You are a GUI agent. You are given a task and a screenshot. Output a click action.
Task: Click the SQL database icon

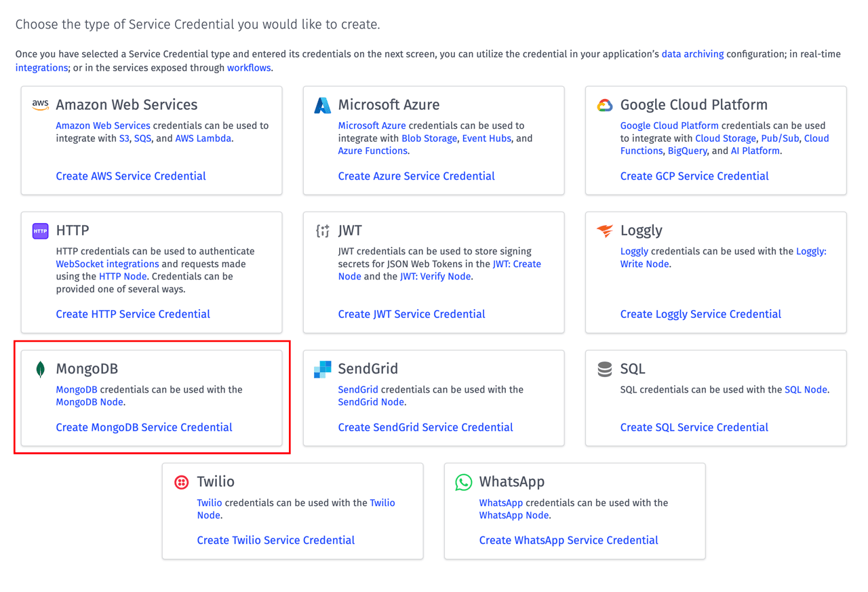[604, 369]
